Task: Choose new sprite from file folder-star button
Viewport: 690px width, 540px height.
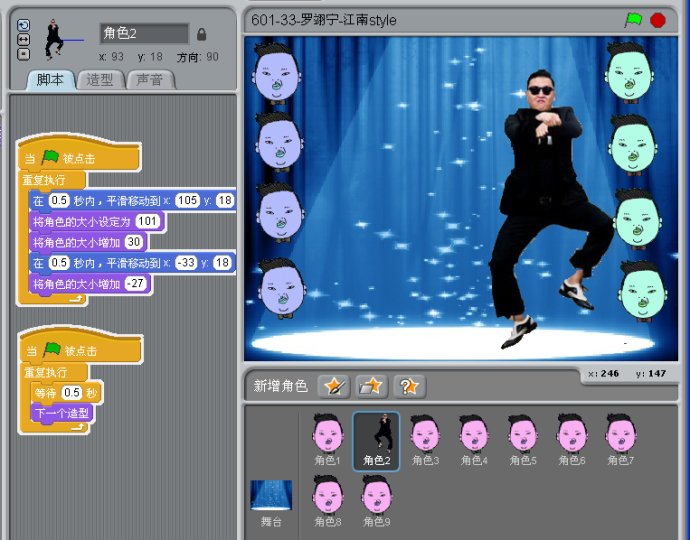Action: (x=371, y=386)
